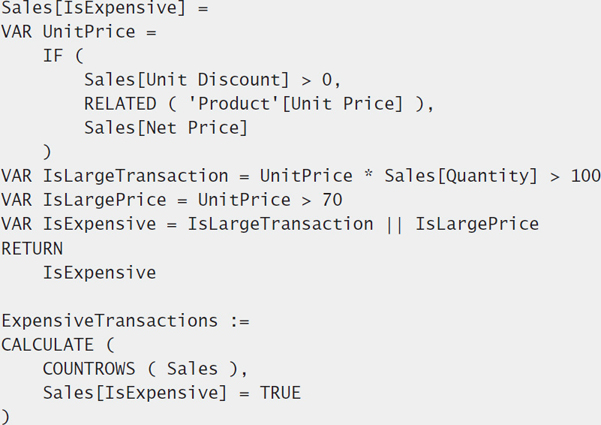Click the ExpensiveTransactions measure name
Screen dimensions: 601x425
click(x=110, y=321)
